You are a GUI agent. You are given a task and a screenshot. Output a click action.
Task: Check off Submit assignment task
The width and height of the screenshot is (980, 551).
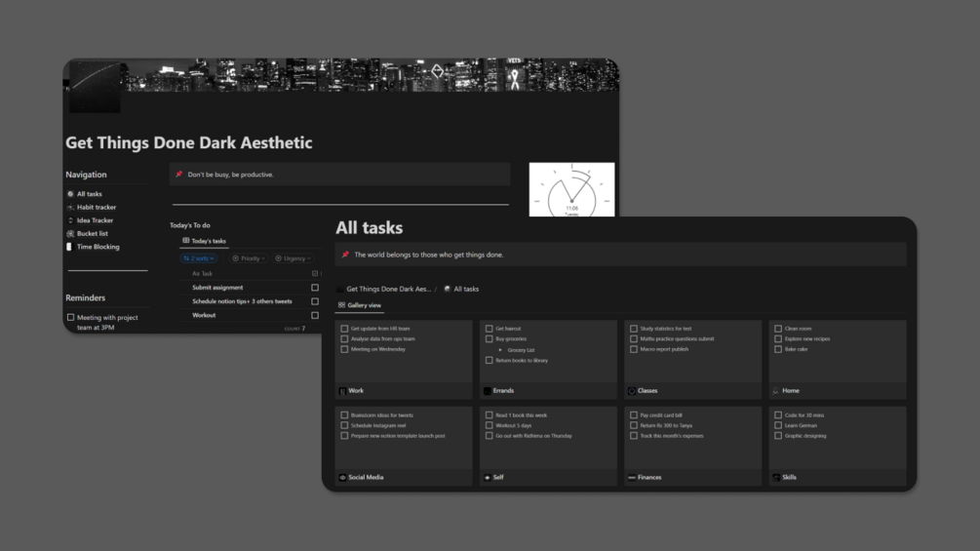coord(314,288)
